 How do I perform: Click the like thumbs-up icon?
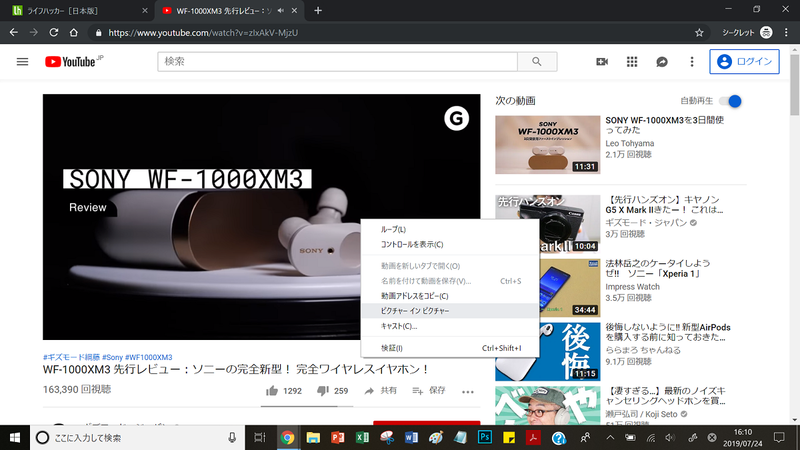tap(271, 391)
